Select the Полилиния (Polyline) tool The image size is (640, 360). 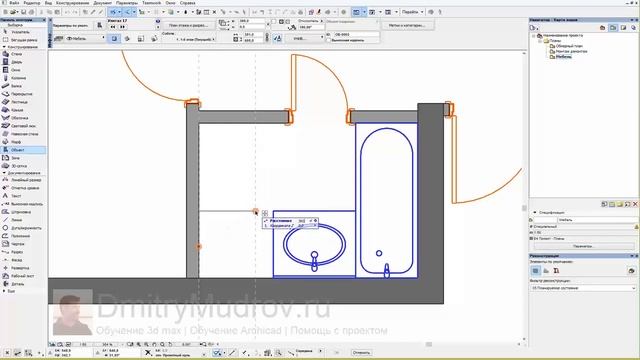pos(23,236)
